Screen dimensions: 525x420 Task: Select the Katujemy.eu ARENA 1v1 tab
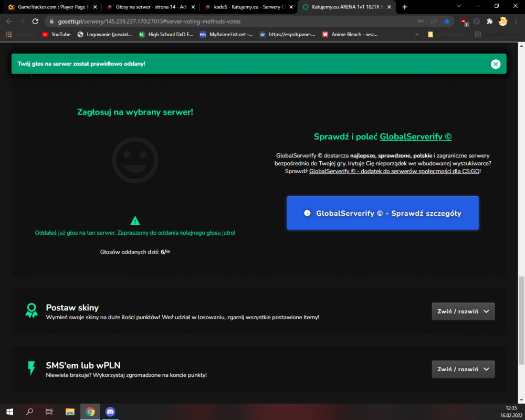pyautogui.click(x=346, y=7)
